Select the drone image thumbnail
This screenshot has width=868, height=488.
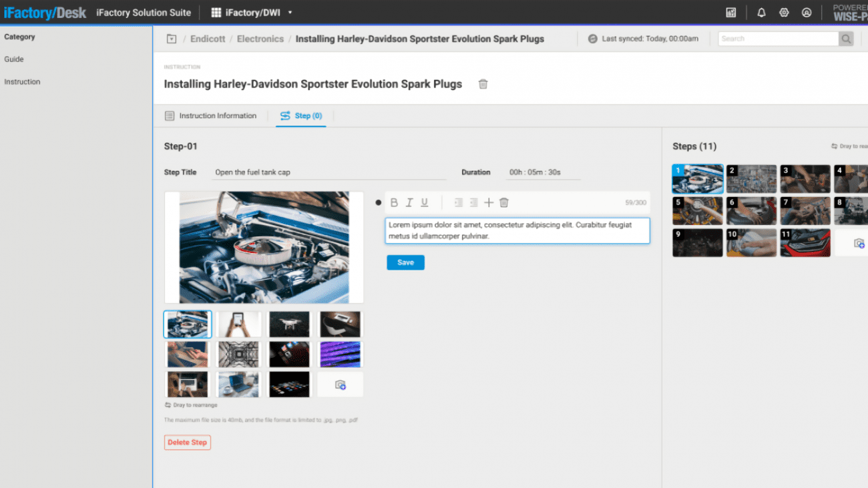tap(289, 324)
